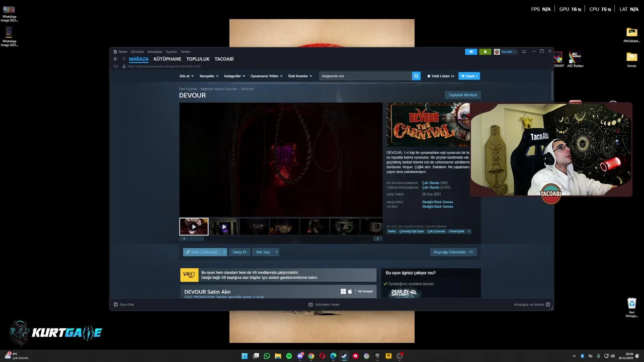Open the İstek Listesi link
The height and width of the screenshot is (362, 644).
coord(440,76)
